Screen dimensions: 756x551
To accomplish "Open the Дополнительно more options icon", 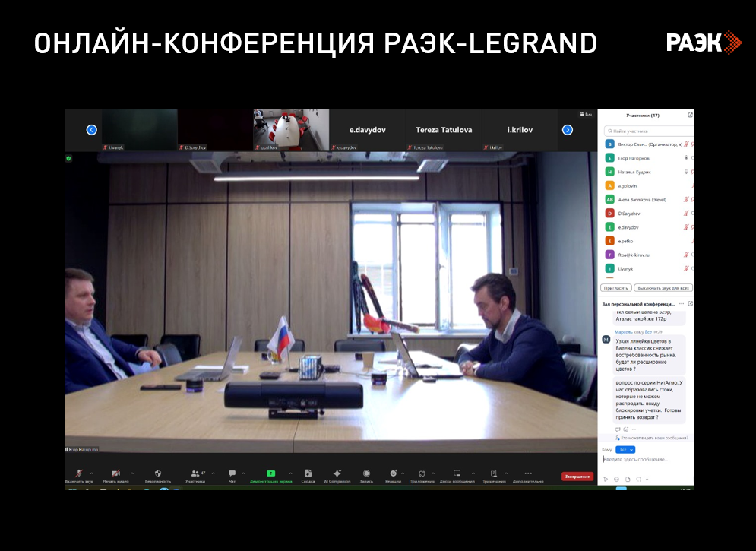I will tap(528, 473).
